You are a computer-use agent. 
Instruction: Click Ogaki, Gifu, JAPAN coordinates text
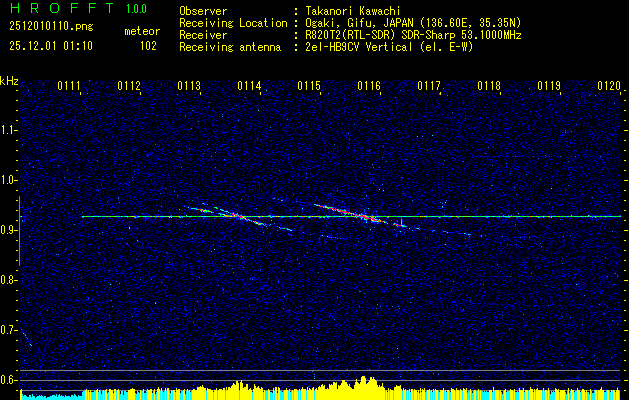412,23
